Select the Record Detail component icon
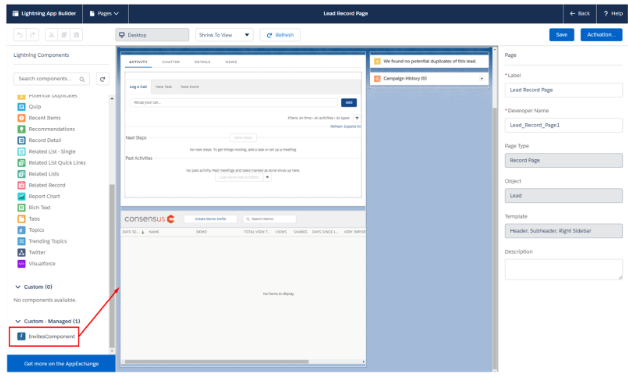The image size is (628, 383). (22, 140)
